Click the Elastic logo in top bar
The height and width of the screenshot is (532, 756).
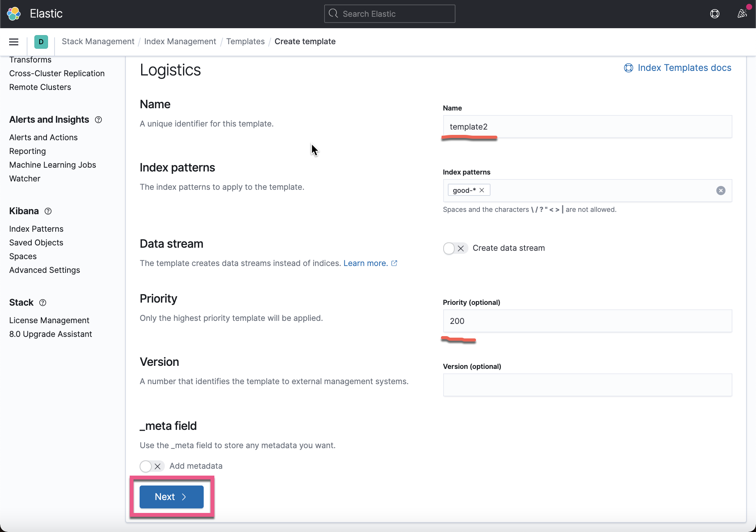[14, 13]
